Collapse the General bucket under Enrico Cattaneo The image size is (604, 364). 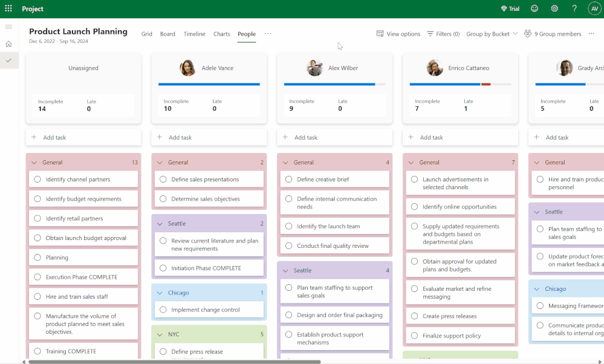pyautogui.click(x=411, y=163)
